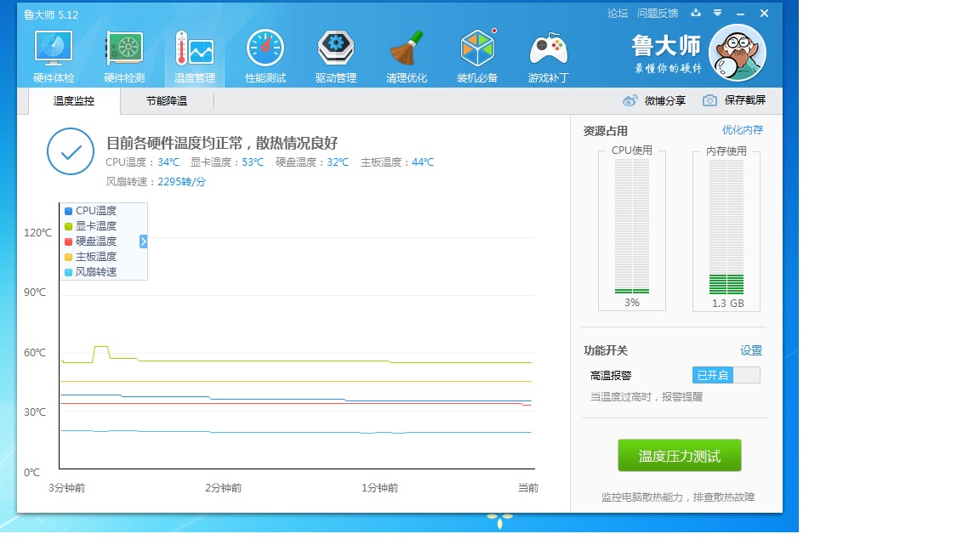
Task: Open 性能测试 performance test
Action: coord(265,57)
